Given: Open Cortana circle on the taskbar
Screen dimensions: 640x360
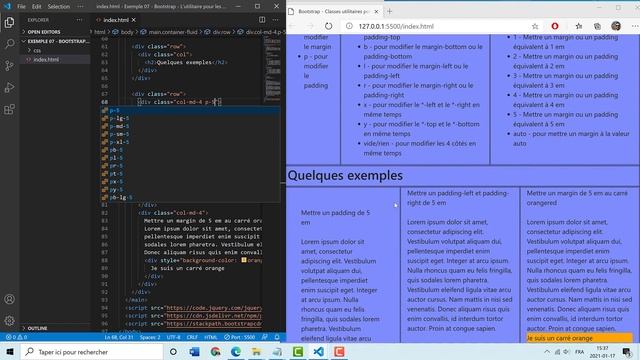Looking at the screenshot, I should coord(173,352).
